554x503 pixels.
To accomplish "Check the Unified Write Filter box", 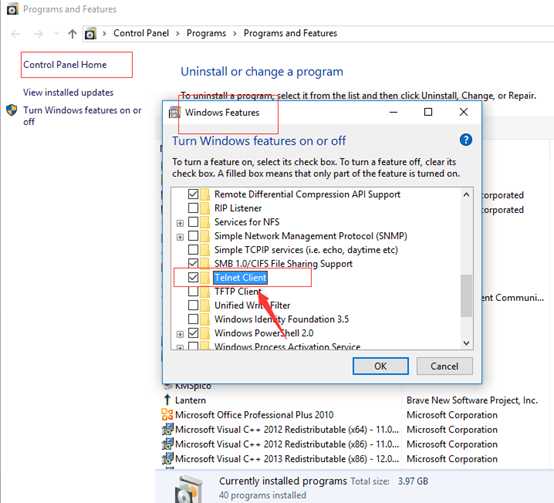I will (x=193, y=305).
